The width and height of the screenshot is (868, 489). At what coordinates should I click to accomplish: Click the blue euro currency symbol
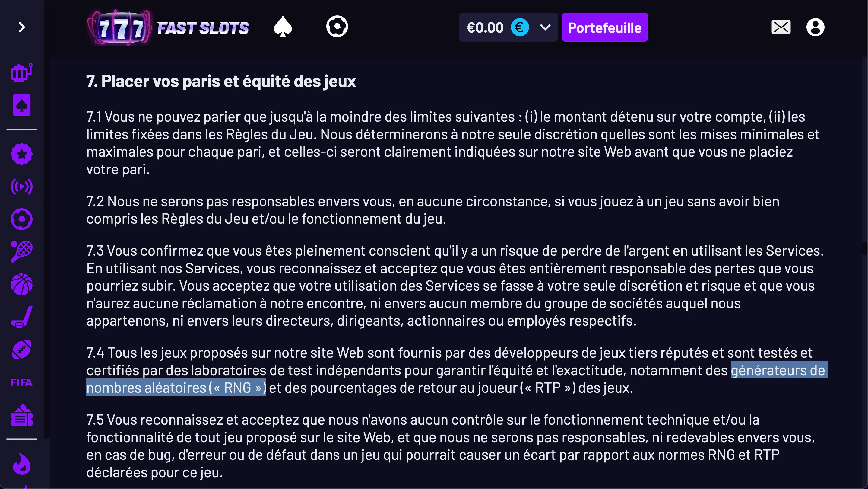[x=520, y=27]
